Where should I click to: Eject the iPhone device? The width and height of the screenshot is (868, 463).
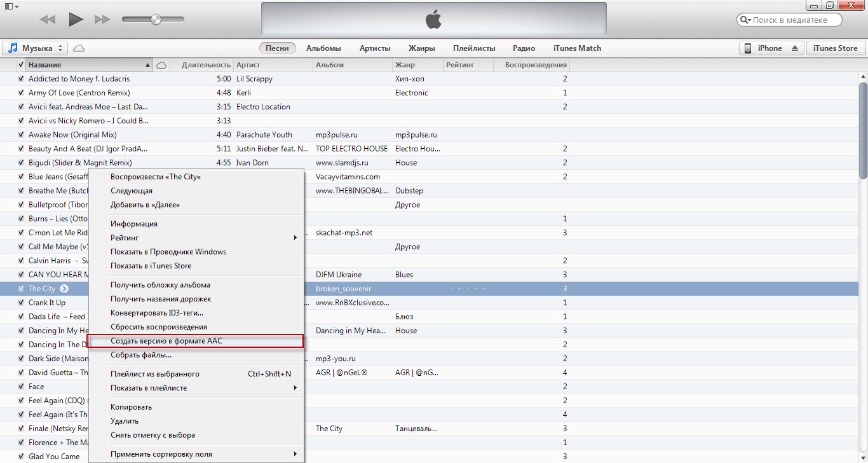pyautogui.click(x=794, y=48)
